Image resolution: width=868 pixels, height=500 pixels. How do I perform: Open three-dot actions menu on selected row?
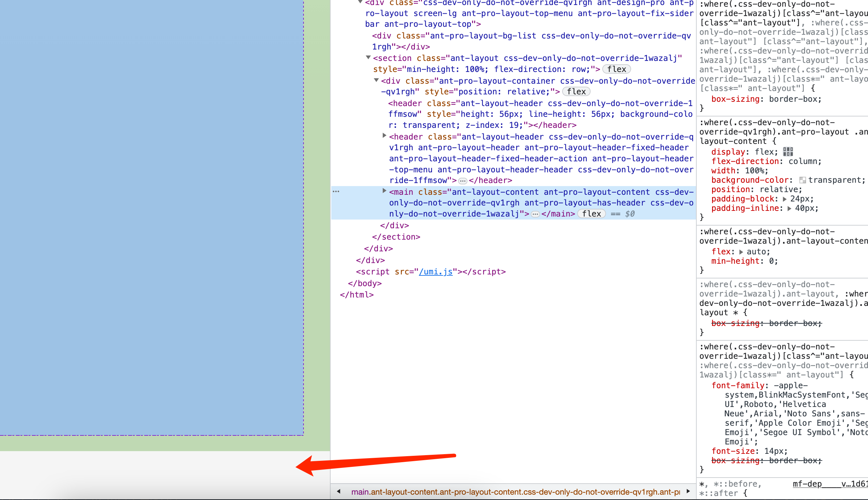click(x=336, y=192)
